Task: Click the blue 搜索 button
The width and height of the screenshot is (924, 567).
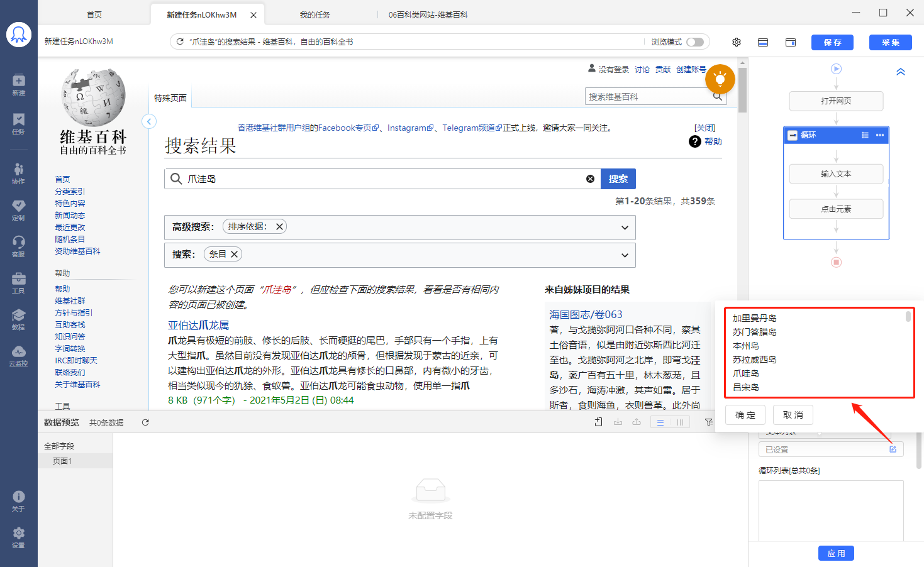Action: click(618, 179)
